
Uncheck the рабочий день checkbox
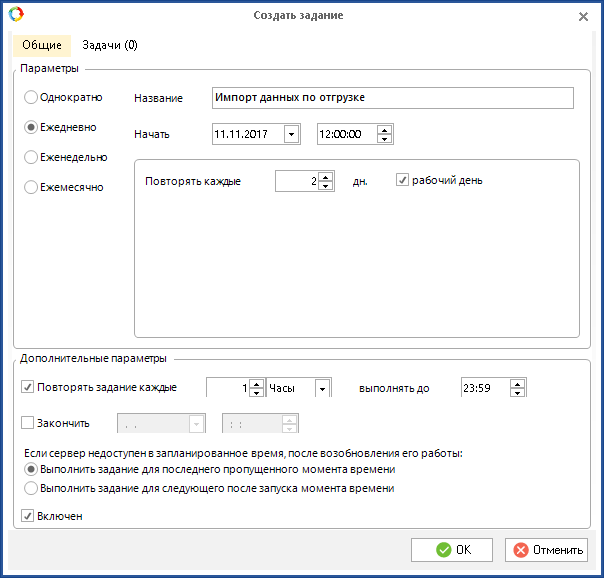(403, 180)
